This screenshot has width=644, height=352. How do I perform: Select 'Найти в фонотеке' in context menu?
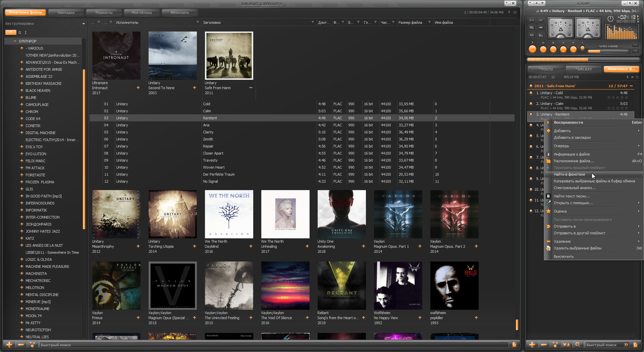pos(594,174)
